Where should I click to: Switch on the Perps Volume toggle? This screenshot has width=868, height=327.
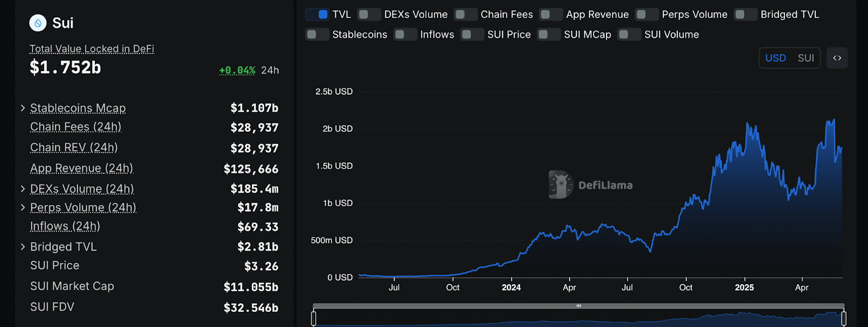coord(647,14)
